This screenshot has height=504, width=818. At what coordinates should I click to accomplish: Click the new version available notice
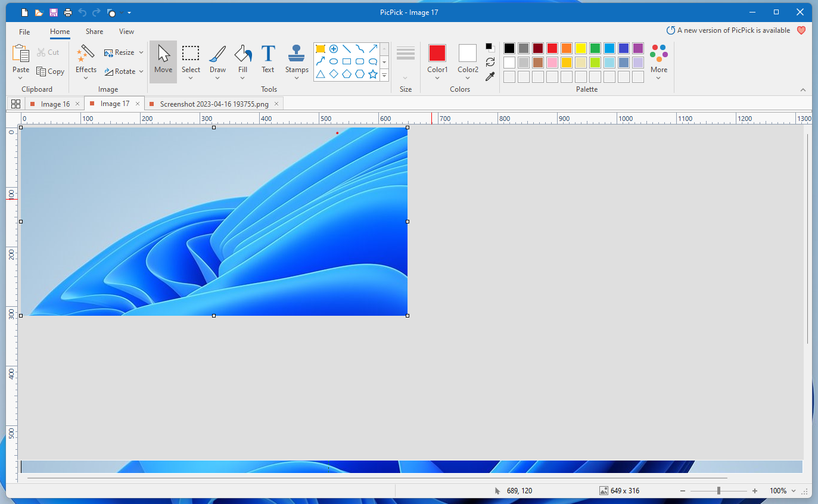(728, 30)
